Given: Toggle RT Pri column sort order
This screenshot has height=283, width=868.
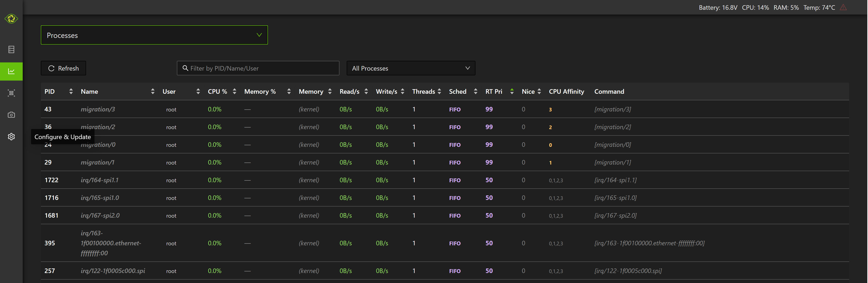Looking at the screenshot, I should tap(512, 91).
